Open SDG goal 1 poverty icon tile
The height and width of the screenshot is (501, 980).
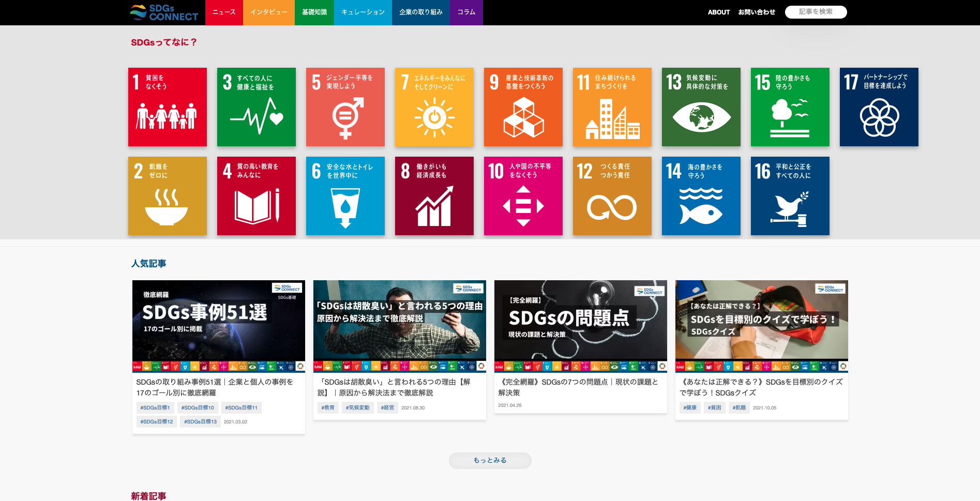[167, 107]
